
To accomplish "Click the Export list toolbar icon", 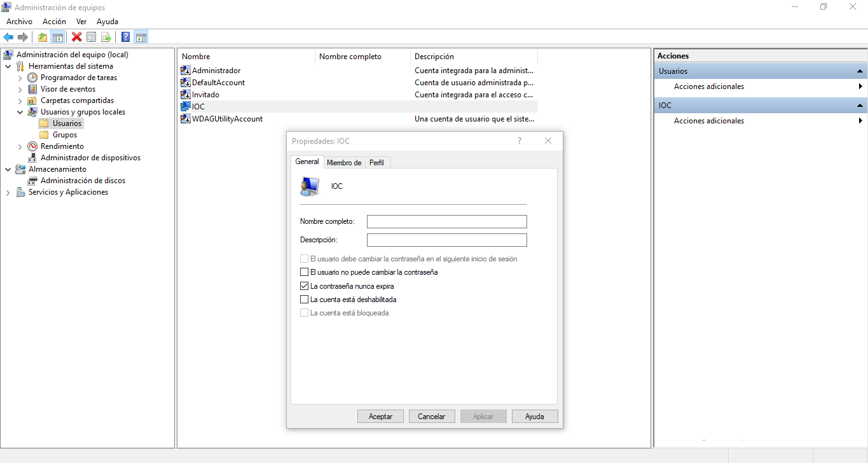I will pos(106,38).
